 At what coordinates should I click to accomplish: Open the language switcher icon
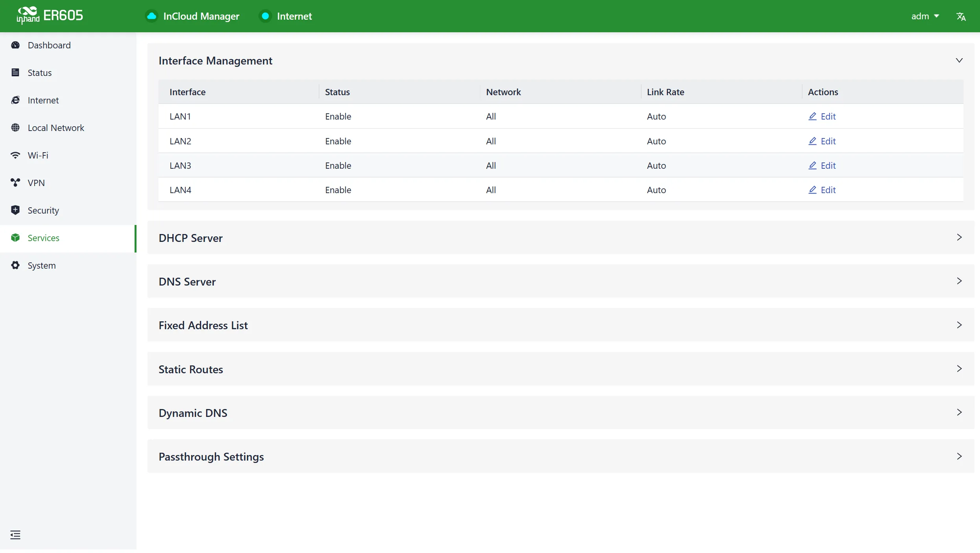point(961,16)
